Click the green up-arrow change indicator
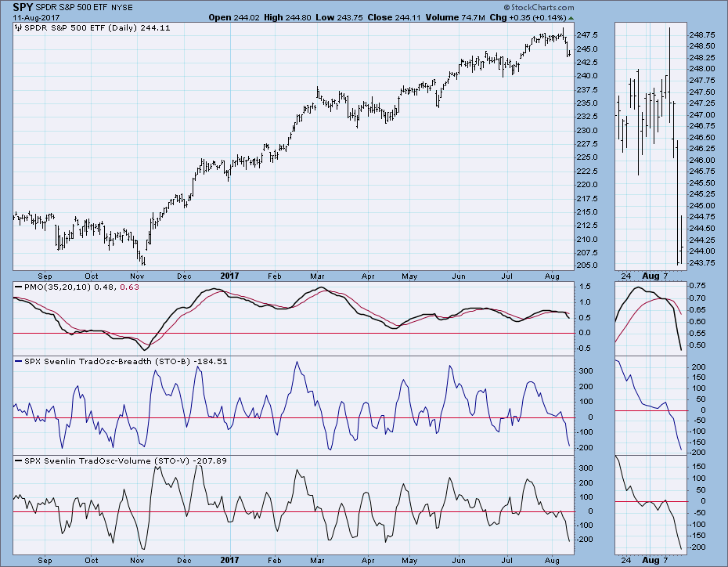This screenshot has width=728, height=567. coord(571,18)
